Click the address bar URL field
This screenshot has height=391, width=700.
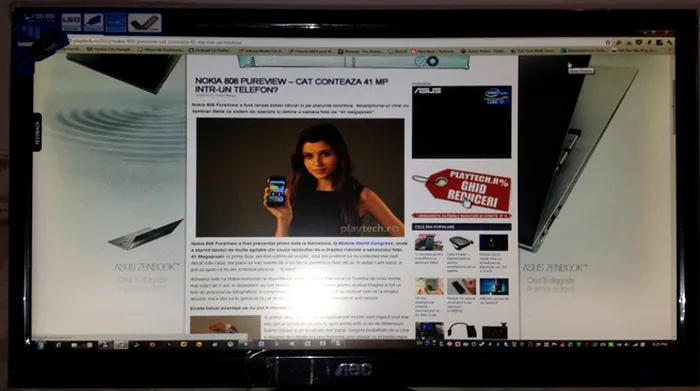pos(335,42)
